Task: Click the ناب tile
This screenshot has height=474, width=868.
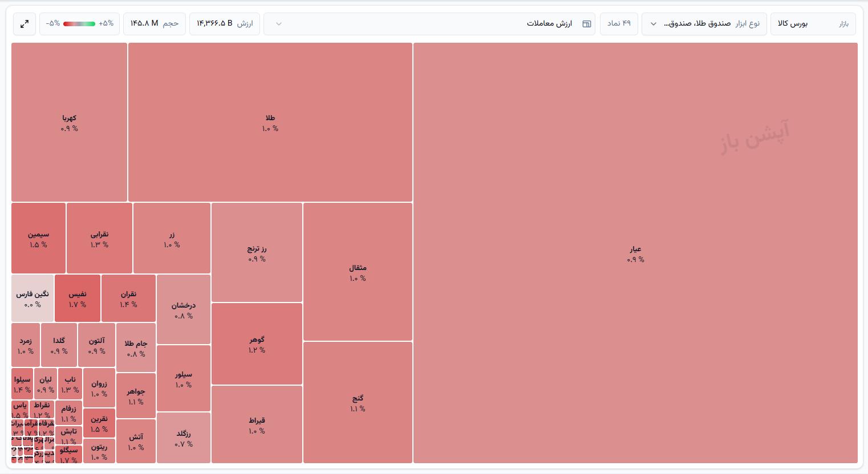Action: 70,383
